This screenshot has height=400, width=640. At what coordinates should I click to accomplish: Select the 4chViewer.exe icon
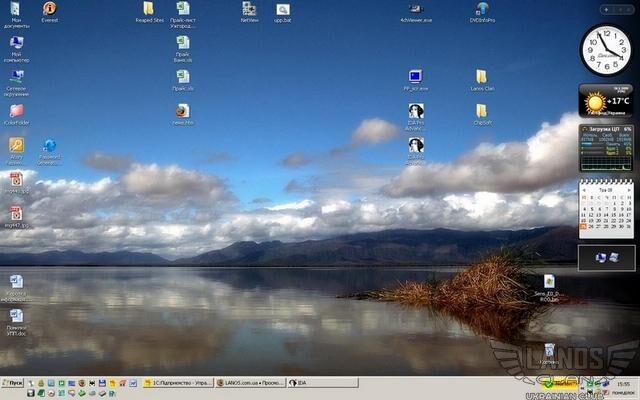click(415, 9)
